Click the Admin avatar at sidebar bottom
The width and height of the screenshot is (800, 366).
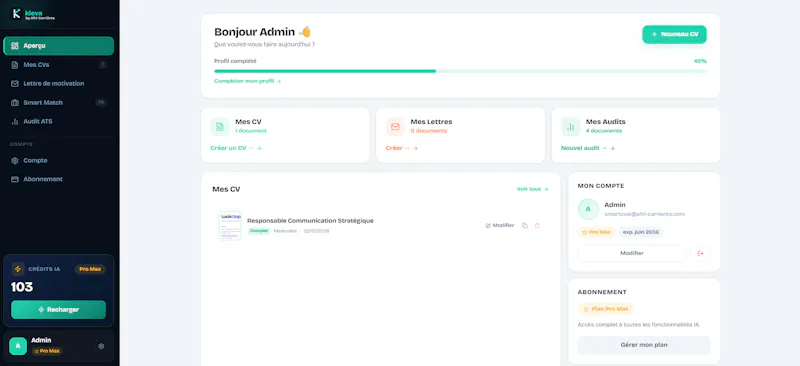[18, 346]
